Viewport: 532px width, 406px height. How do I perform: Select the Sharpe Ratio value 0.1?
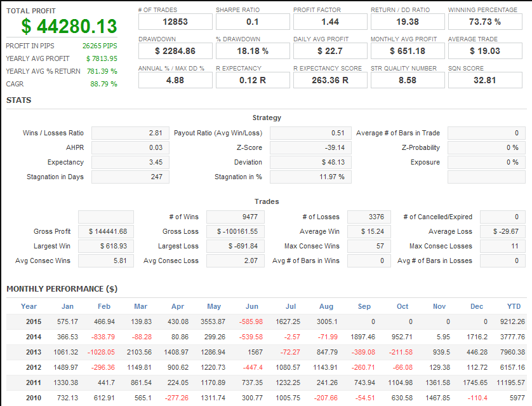pyautogui.click(x=253, y=22)
